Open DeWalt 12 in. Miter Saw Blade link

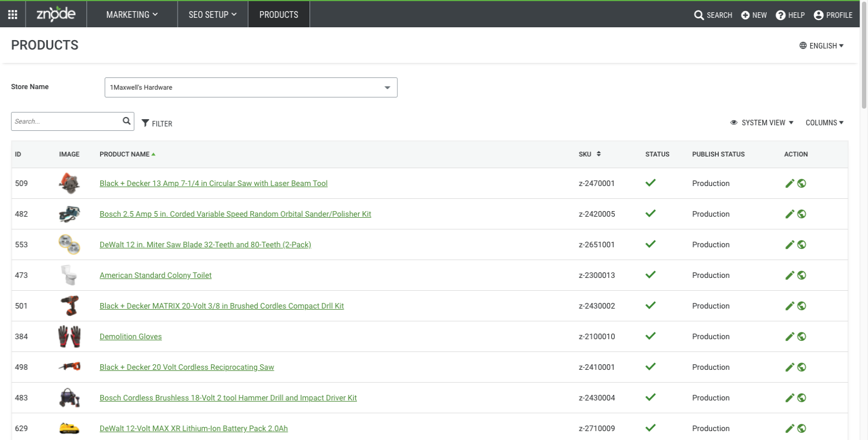tap(205, 245)
